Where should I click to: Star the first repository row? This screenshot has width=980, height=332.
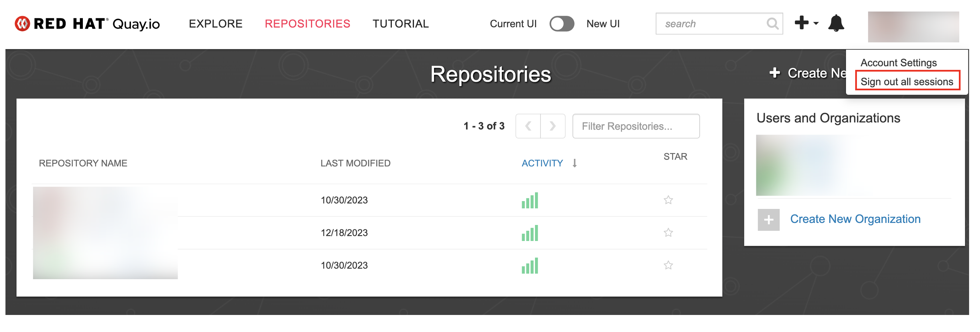point(668,200)
